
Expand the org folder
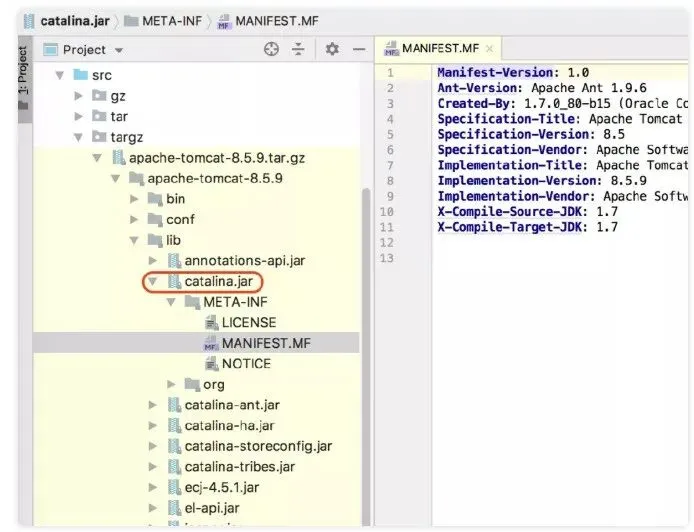(x=171, y=385)
